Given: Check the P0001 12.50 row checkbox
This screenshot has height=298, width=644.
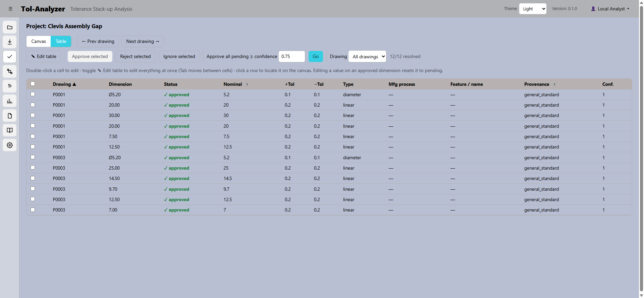Looking at the screenshot, I should (x=33, y=147).
